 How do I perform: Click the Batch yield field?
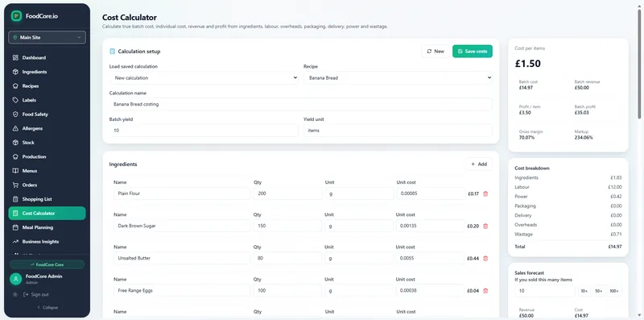(x=204, y=131)
